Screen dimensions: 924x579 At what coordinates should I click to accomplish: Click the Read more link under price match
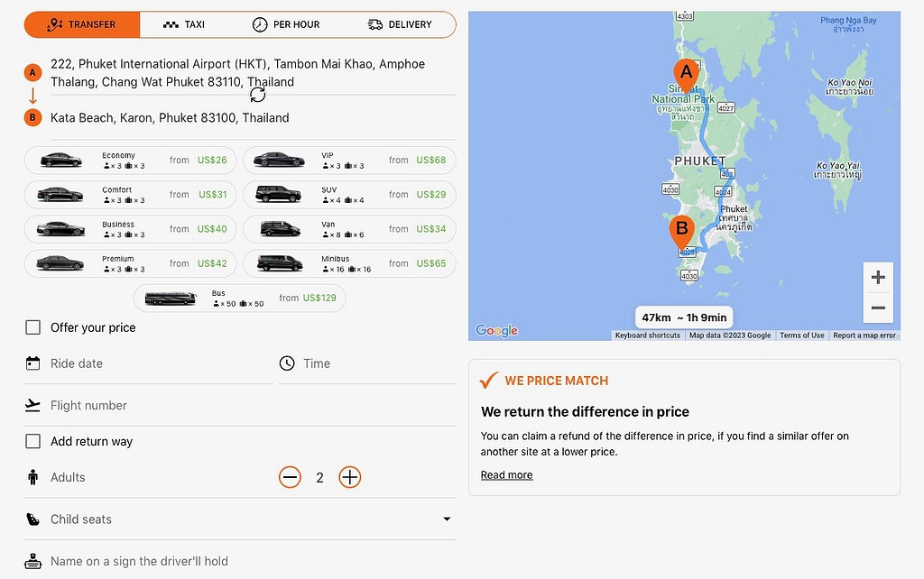[x=506, y=474]
